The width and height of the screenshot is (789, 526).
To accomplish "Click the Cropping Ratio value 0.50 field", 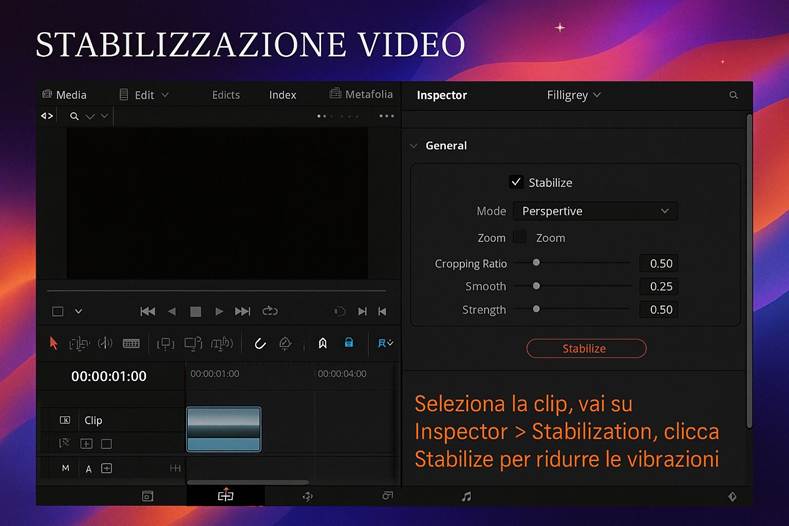I will click(x=658, y=263).
